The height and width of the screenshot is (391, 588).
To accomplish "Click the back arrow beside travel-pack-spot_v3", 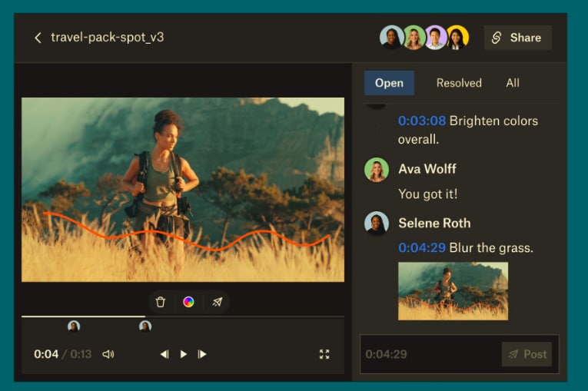I will click(38, 38).
